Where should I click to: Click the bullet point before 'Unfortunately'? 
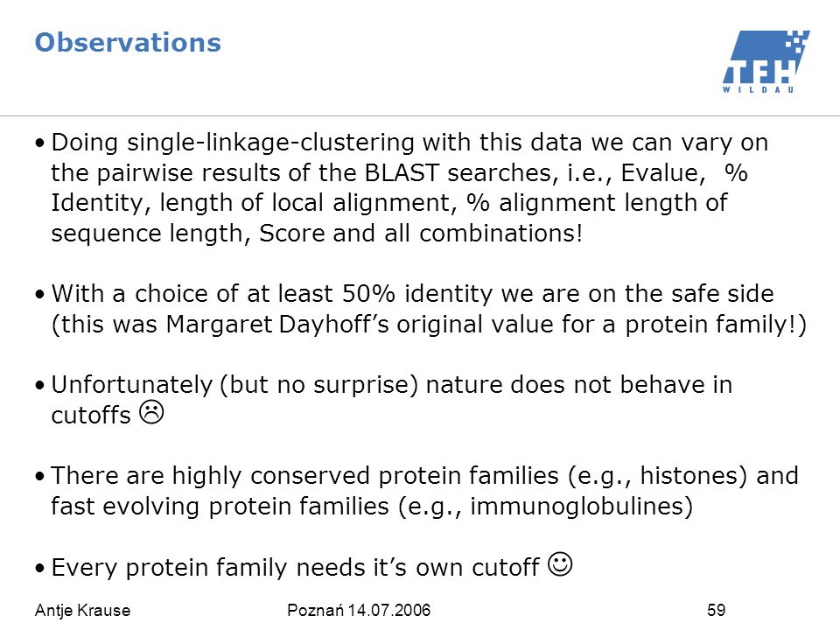point(39,385)
